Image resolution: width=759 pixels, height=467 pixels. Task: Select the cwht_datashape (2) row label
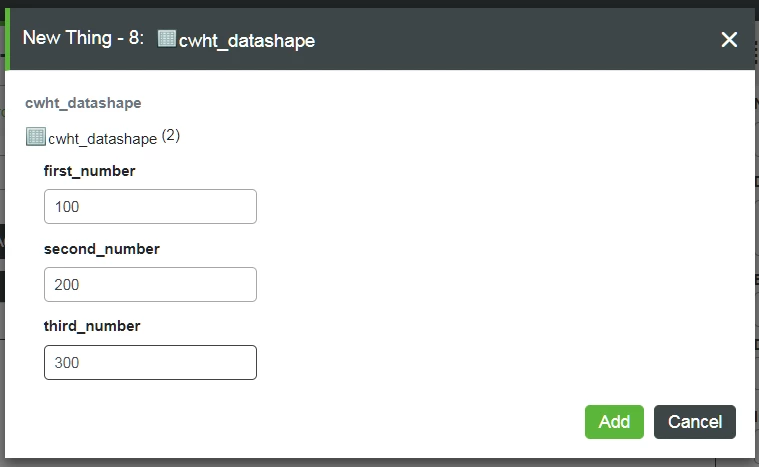(x=114, y=137)
